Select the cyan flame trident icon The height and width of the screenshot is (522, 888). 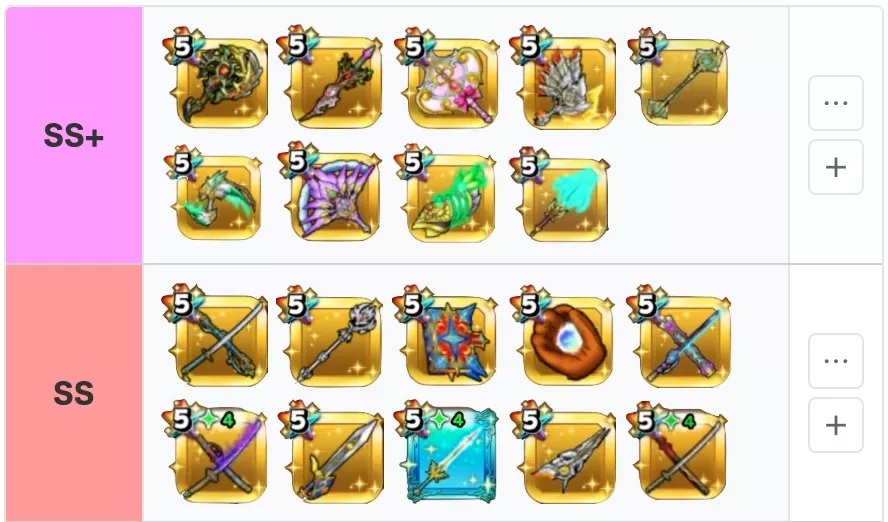coord(562,196)
